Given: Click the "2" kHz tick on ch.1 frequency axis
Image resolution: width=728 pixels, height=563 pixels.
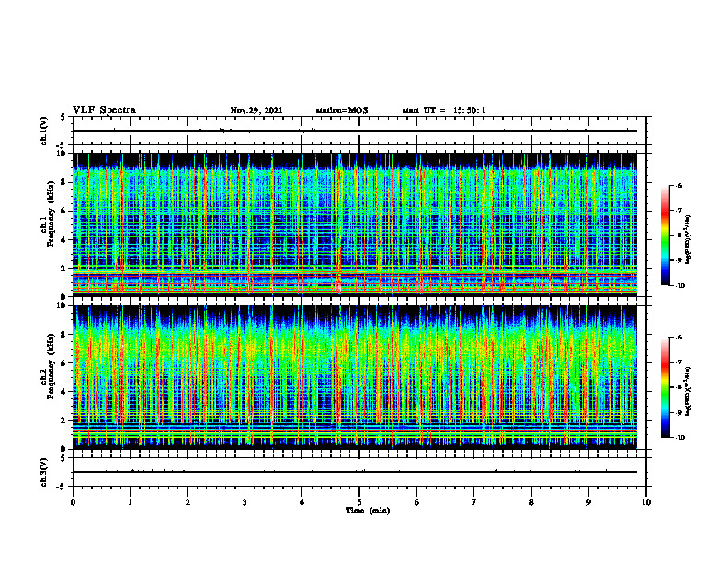Looking at the screenshot, I should point(64,269).
